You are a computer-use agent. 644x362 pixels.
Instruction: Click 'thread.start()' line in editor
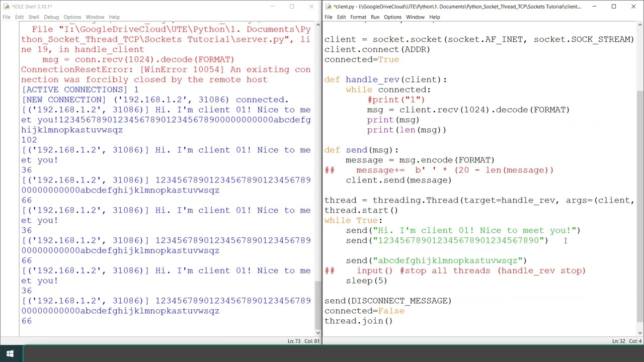pyautogui.click(x=361, y=210)
